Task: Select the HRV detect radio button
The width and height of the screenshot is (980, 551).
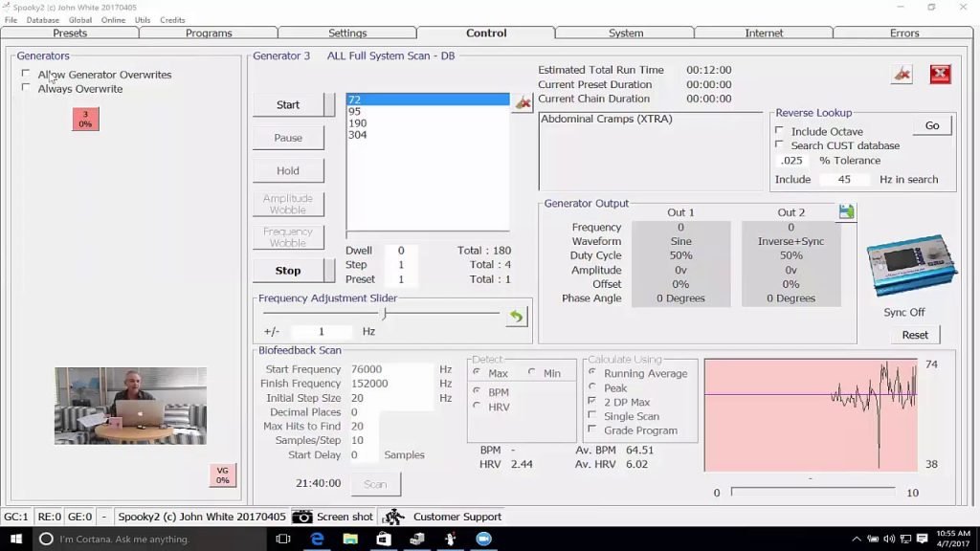Action: point(478,407)
